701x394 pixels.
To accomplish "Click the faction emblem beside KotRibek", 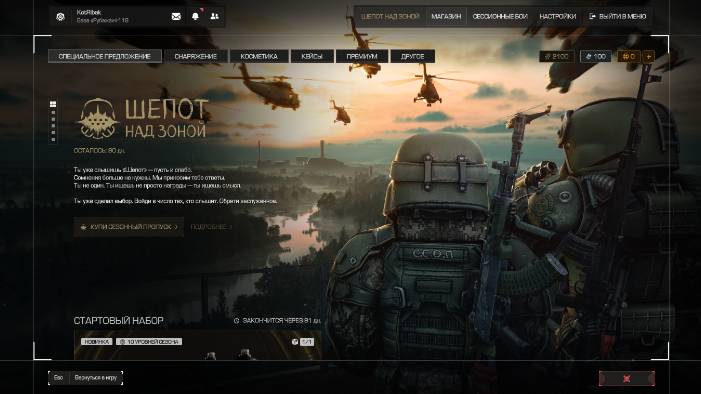I will pos(60,17).
